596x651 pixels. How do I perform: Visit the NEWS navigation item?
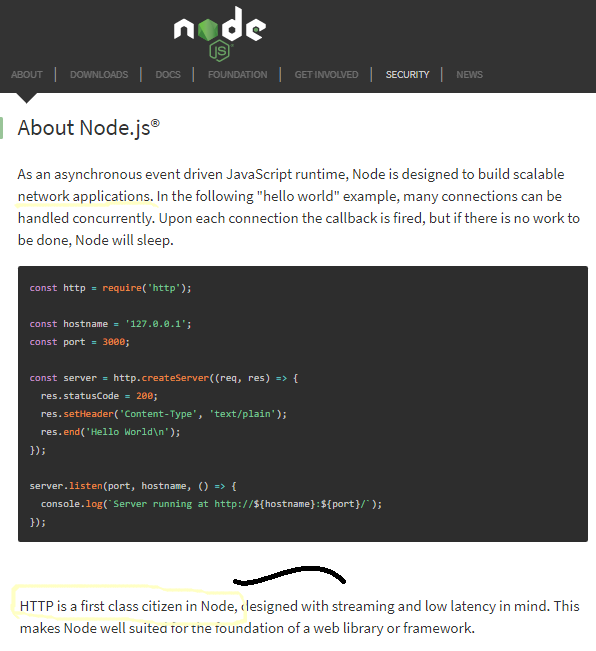[469, 75]
